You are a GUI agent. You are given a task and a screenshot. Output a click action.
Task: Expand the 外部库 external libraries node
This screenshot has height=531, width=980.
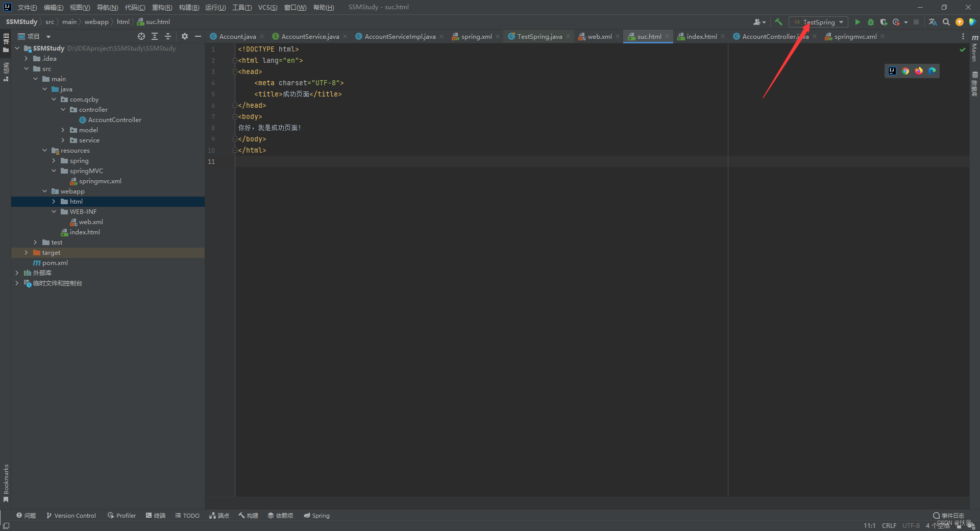pyautogui.click(x=17, y=273)
